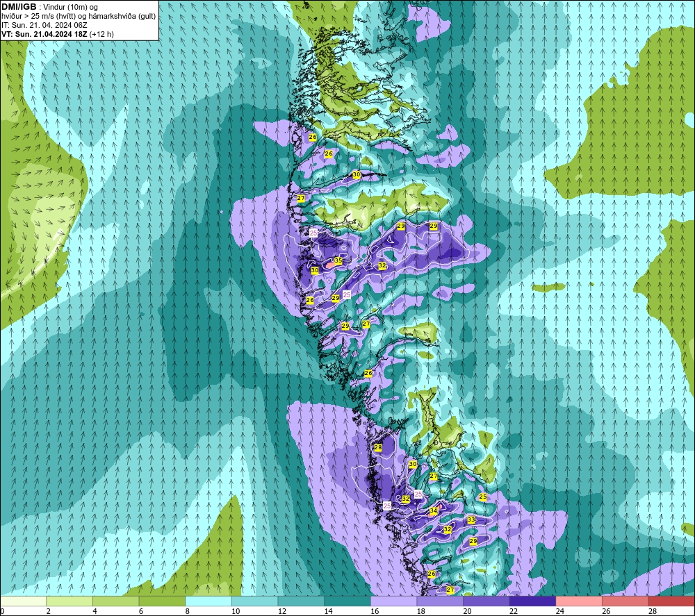Pick the 8–10 pale cyan legend swatch

pyautogui.click(x=208, y=601)
